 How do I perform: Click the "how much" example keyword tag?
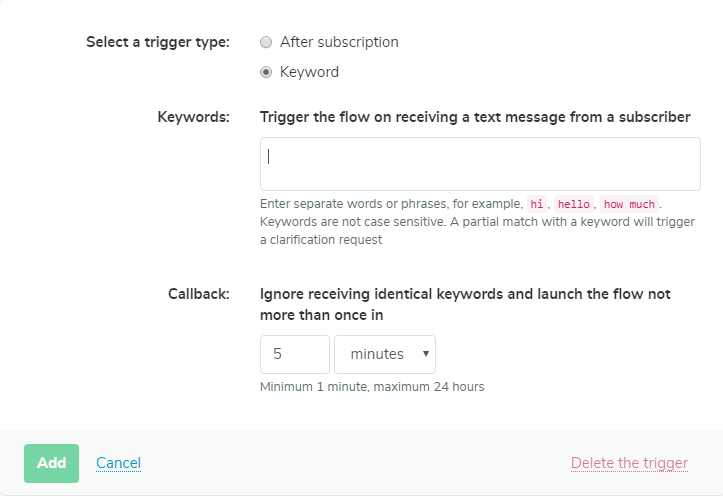coord(629,204)
